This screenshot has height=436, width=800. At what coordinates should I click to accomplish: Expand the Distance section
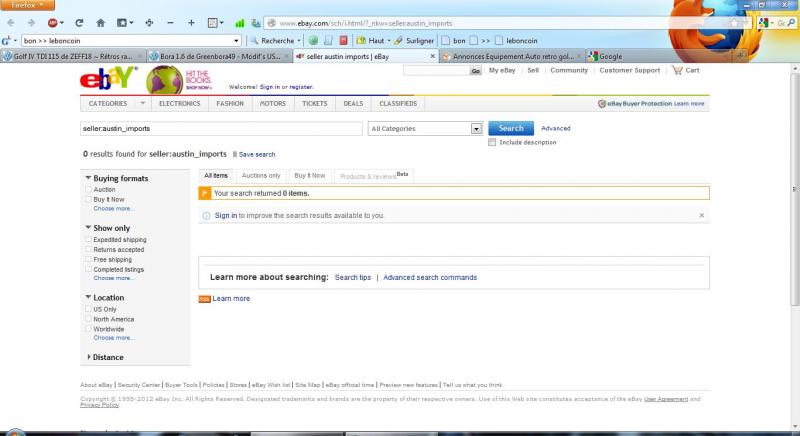coord(89,357)
